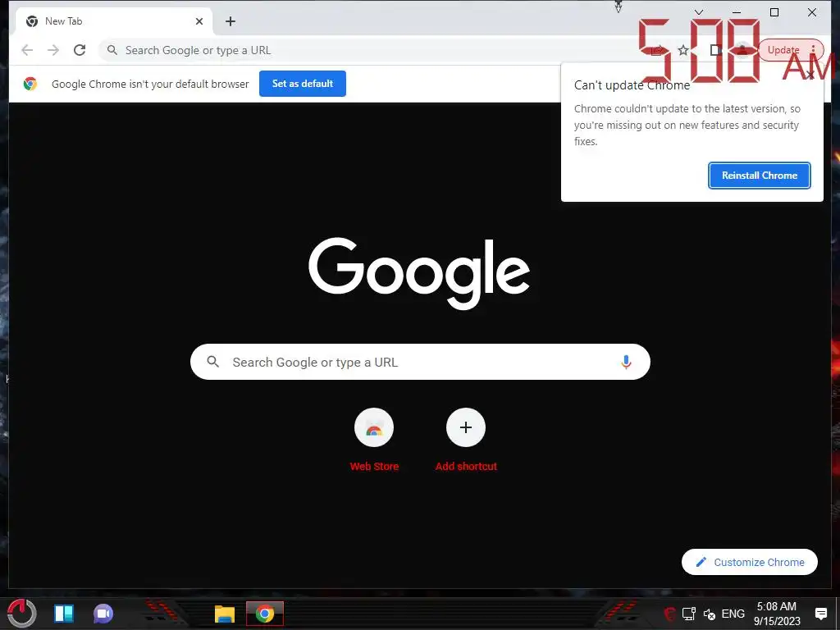Reload the page with the refresh icon
Viewport: 840px width, 630px height.
(80, 50)
